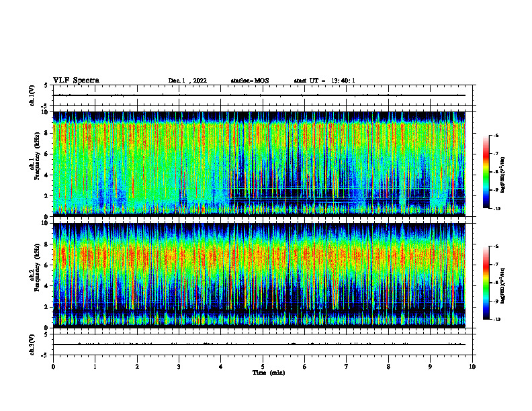Click the ch.2 colorbar -10 label
532x411 pixels.
496,320
